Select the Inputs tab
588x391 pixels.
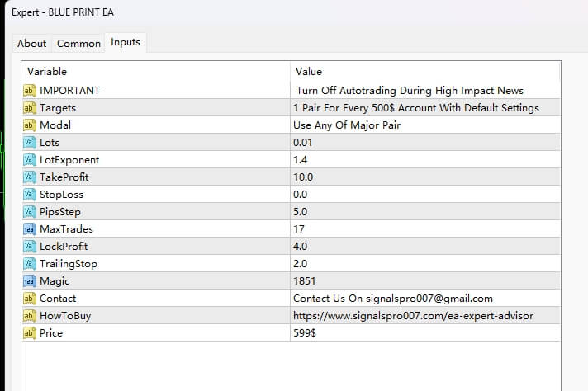tap(126, 43)
